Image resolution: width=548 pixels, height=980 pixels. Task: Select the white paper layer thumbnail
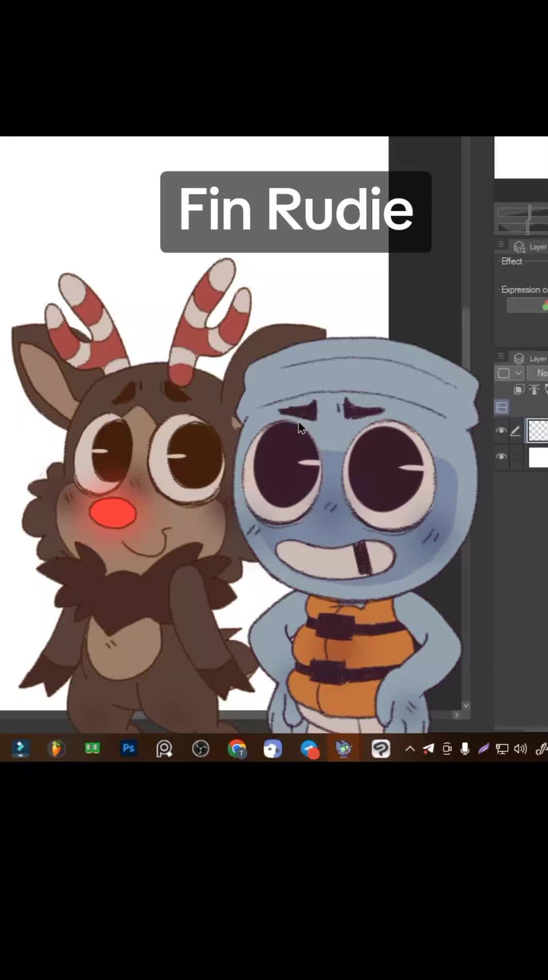coord(538,457)
